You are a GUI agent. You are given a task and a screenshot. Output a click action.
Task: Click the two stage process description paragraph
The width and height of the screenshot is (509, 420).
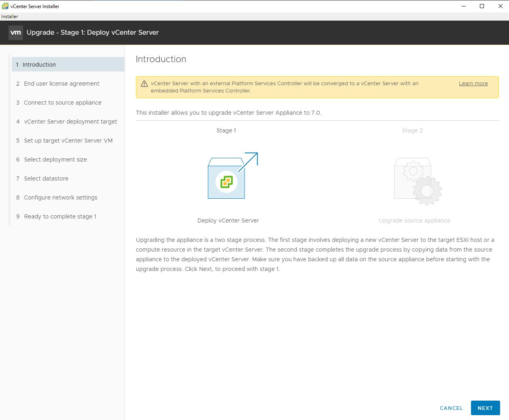(x=315, y=254)
